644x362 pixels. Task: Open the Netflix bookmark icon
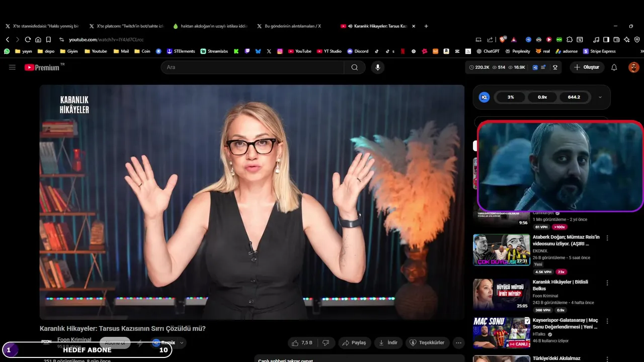402,51
